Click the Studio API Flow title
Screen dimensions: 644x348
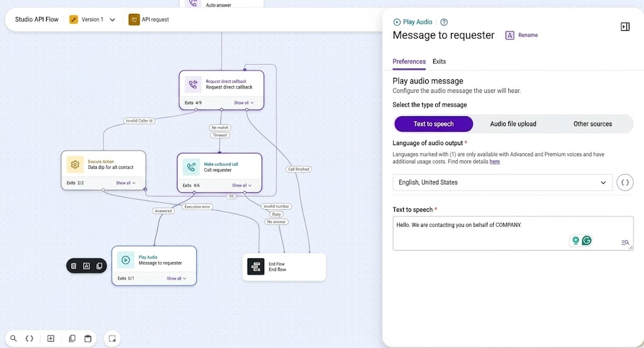click(x=37, y=19)
